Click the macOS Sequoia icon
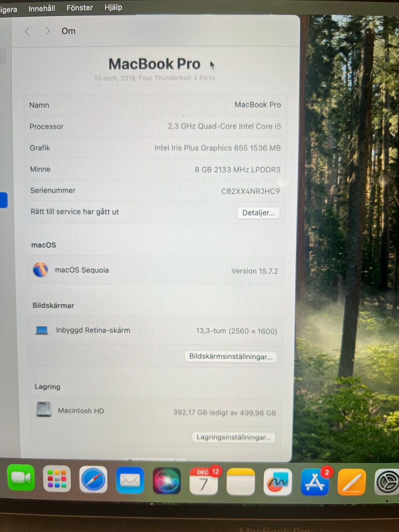Viewport: 399px width, 532px height. pyautogui.click(x=41, y=270)
